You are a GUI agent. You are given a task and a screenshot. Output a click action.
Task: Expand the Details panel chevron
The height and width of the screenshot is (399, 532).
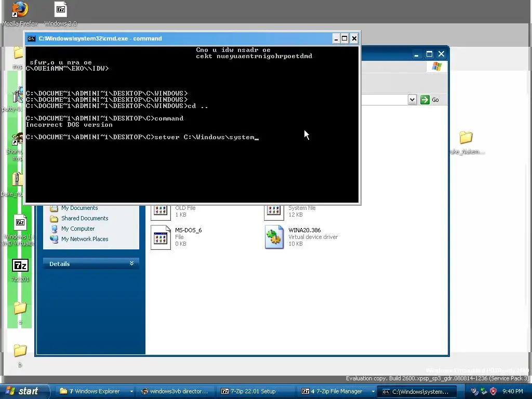point(131,263)
